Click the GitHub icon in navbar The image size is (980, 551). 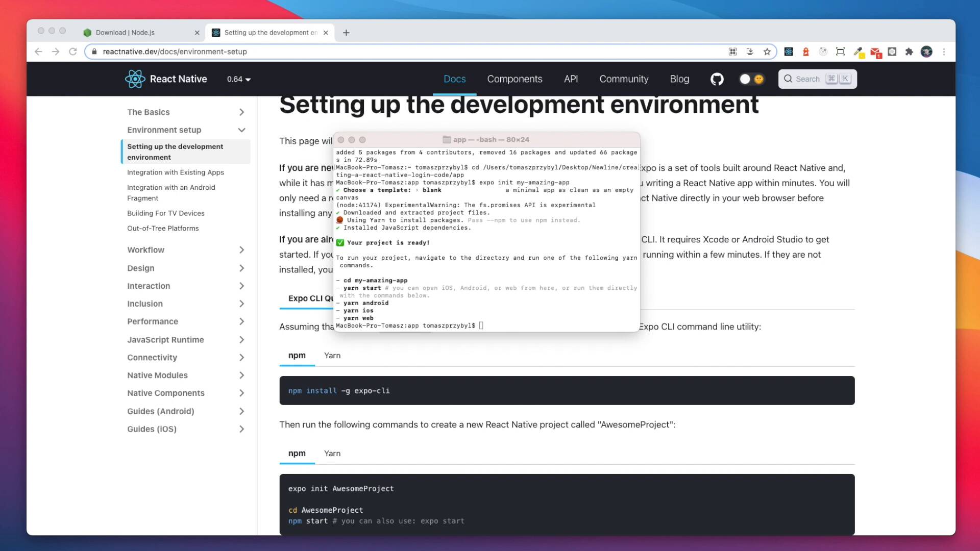click(717, 79)
